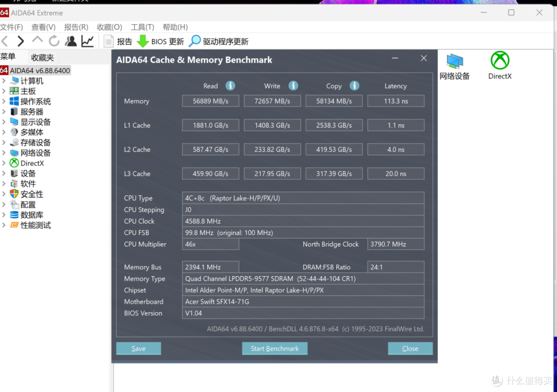557x392 pixels.
Task: Click the refresh toolbar icon
Action: point(54,42)
